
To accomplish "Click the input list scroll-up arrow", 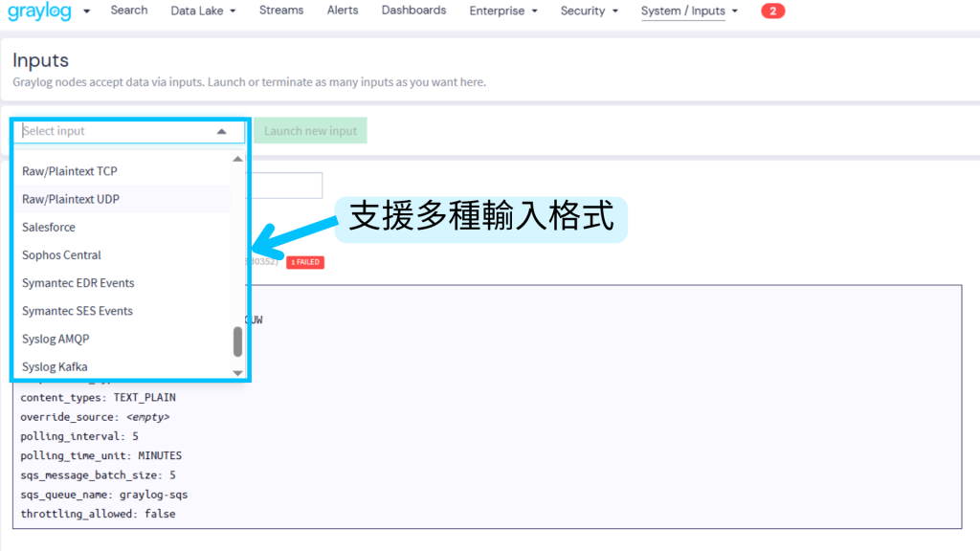I will (x=237, y=160).
